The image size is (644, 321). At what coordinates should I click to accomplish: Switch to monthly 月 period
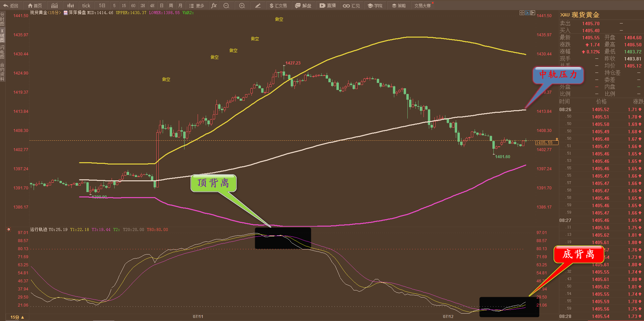pyautogui.click(x=180, y=5)
